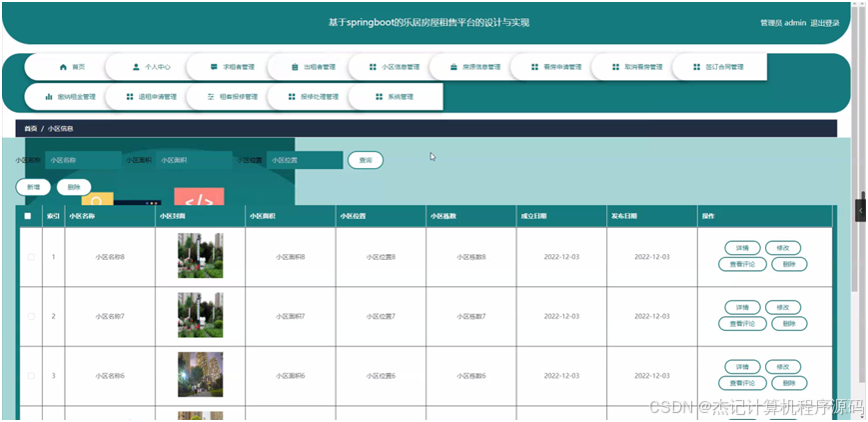Image resolution: width=868 pixels, height=422 pixels.
Task: Click the 管理员 admin label
Action: click(783, 23)
